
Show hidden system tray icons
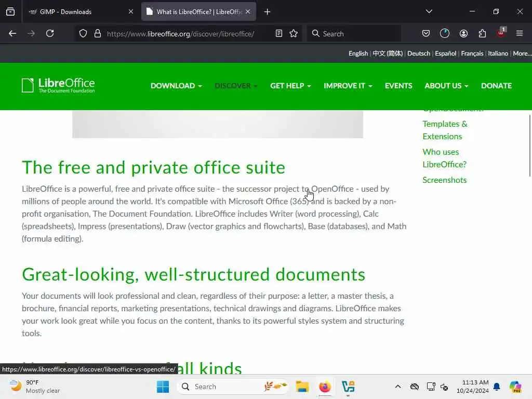[397, 387]
